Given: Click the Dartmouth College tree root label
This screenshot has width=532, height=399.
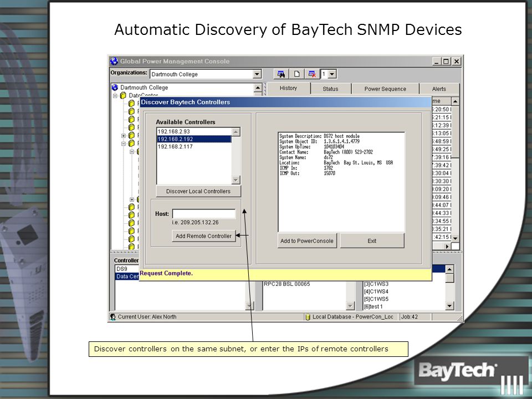Looking at the screenshot, I should [144, 88].
